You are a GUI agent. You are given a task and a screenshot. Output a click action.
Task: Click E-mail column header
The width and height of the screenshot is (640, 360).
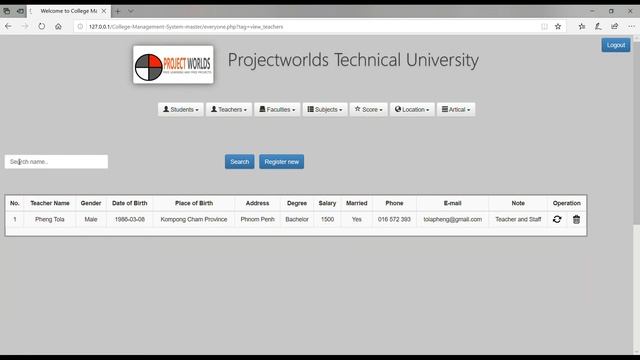(x=452, y=203)
